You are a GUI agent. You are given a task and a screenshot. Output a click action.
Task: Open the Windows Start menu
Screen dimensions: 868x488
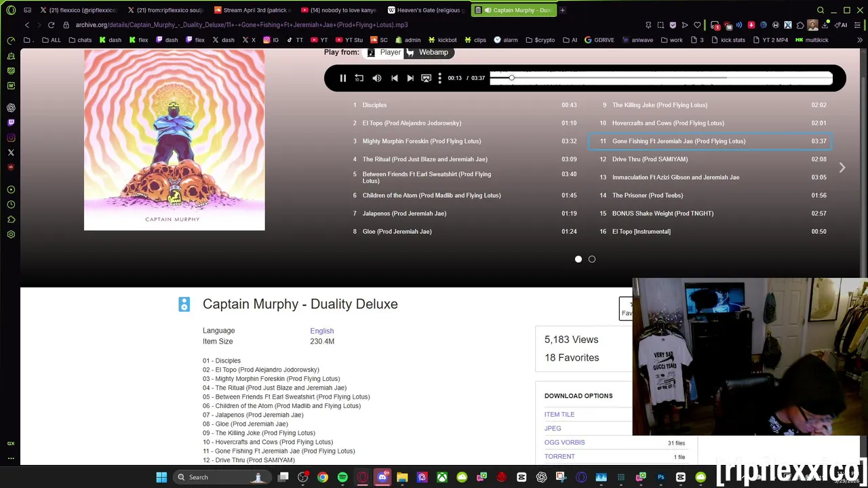tap(161, 477)
